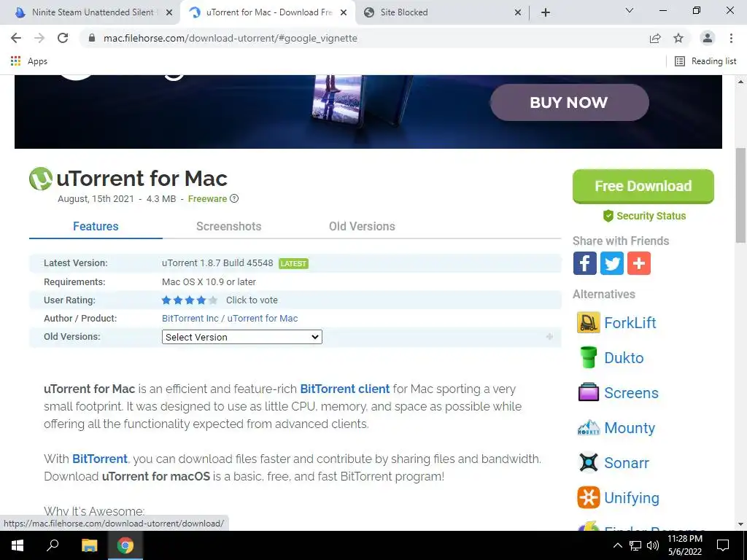Open the notification center icon

(723, 545)
